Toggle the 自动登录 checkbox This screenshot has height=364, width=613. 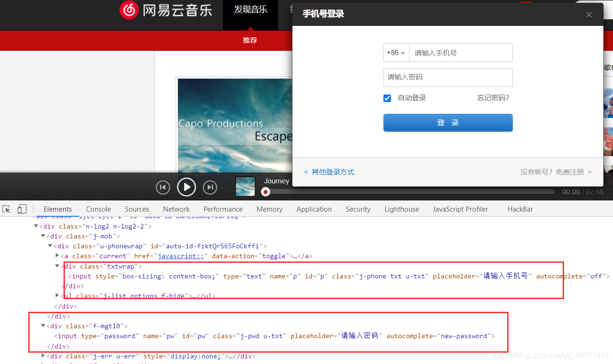tap(387, 98)
